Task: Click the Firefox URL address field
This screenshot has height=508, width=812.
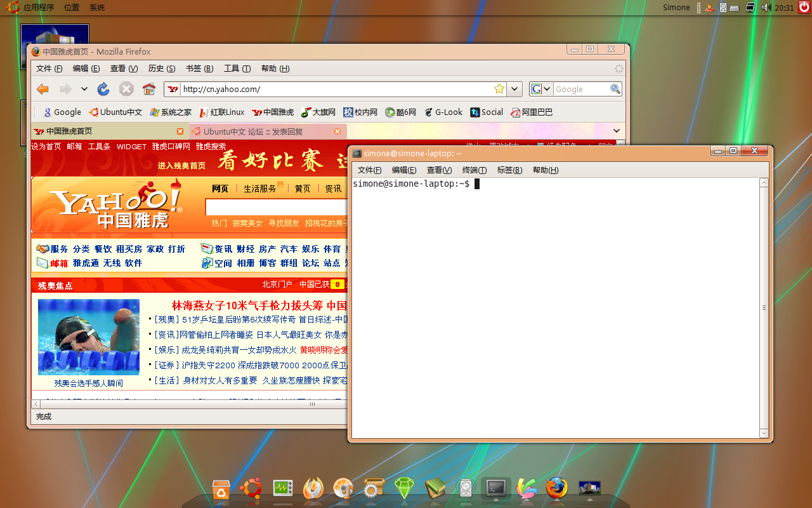Action: [336, 89]
